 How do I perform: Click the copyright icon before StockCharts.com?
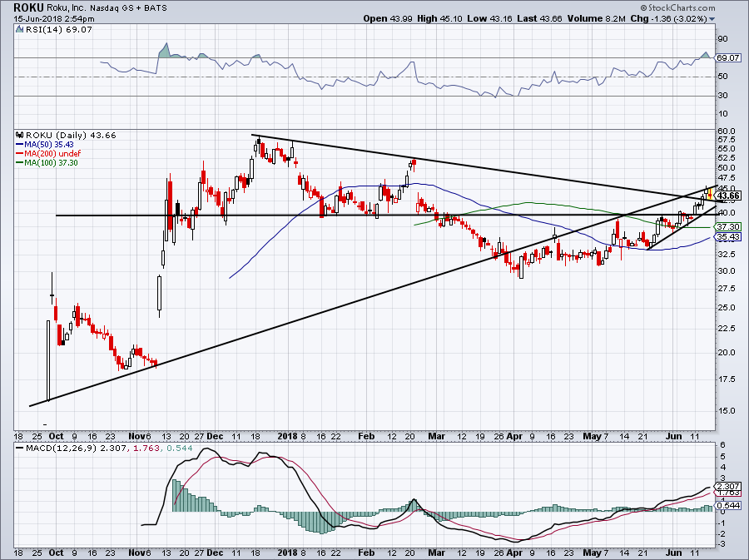click(x=643, y=7)
